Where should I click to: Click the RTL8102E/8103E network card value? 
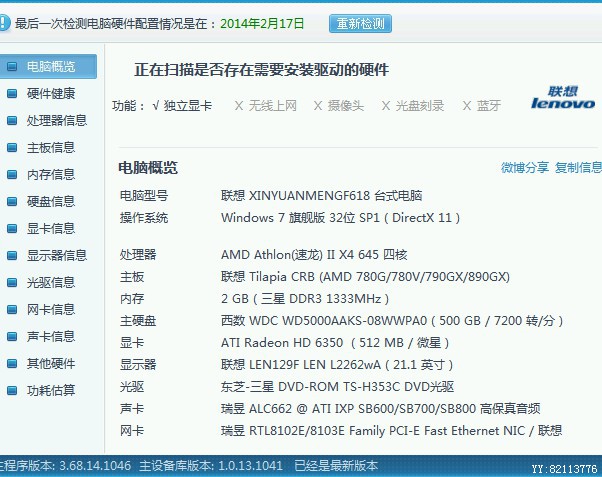392,431
